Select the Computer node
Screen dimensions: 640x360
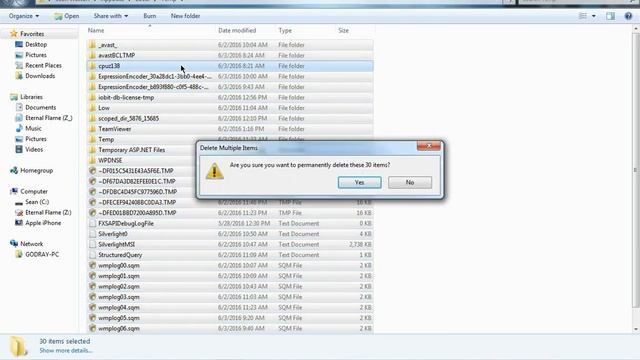(34, 191)
